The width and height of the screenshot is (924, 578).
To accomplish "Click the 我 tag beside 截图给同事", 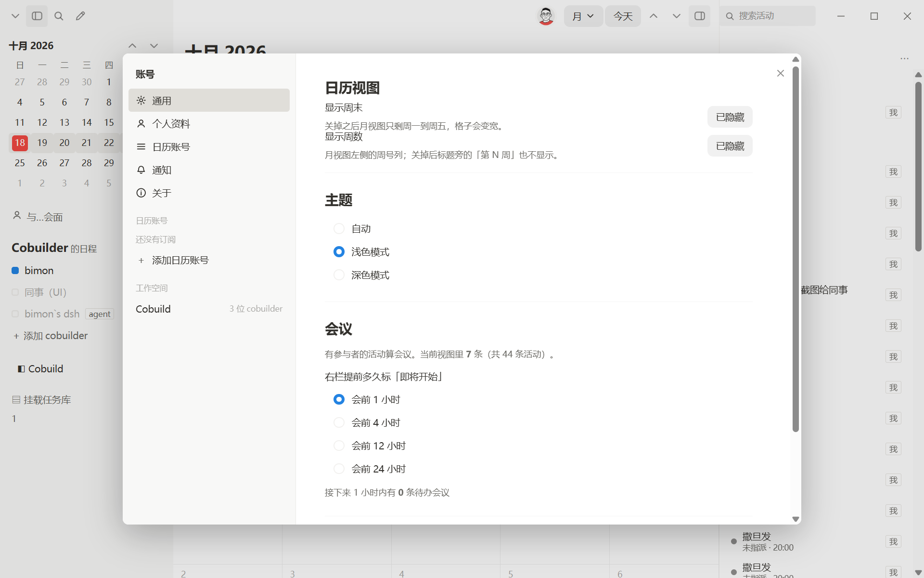I will [893, 295].
